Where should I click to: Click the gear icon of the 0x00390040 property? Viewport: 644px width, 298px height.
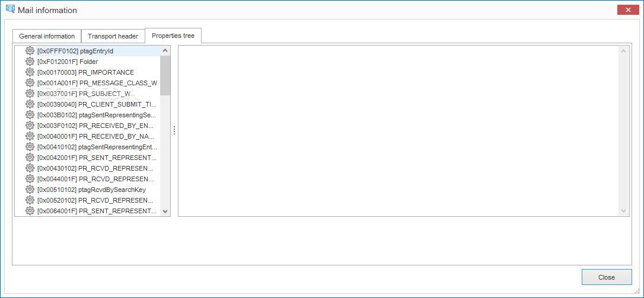tap(30, 104)
